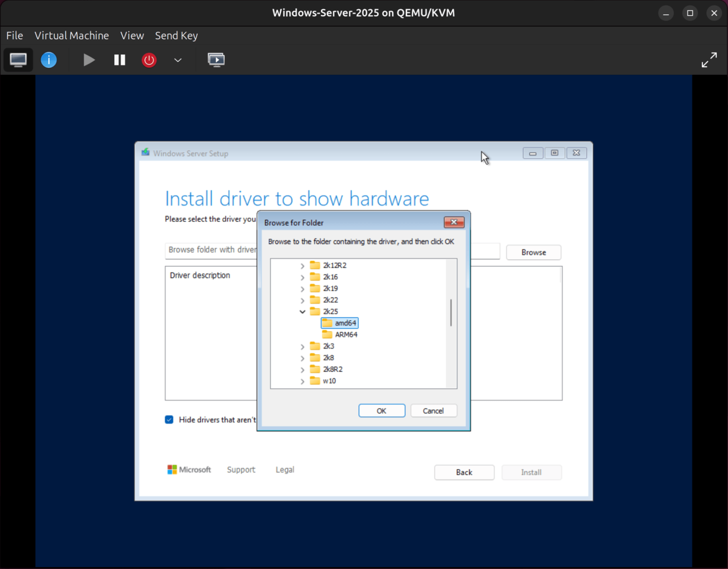Take a screenshot using the display capture icon
This screenshot has width=728, height=569.
[x=216, y=60]
